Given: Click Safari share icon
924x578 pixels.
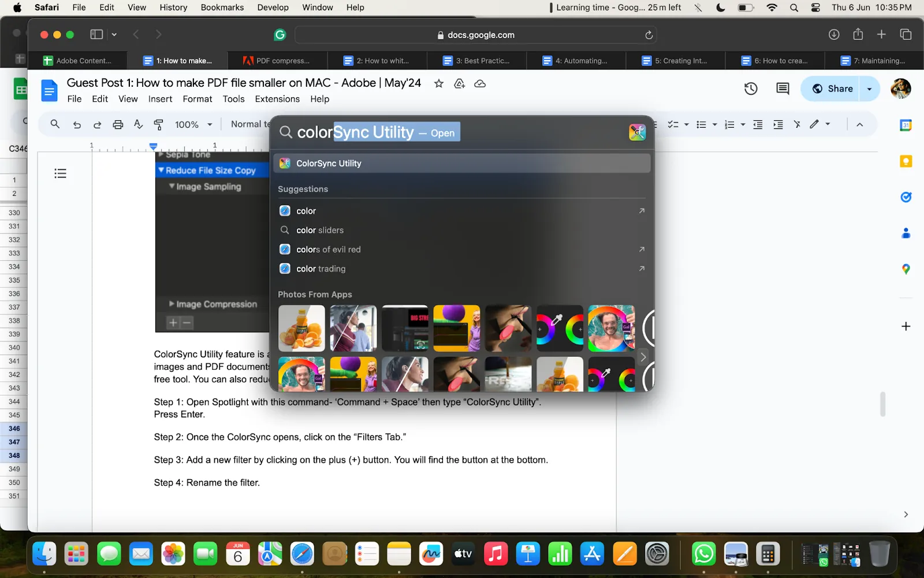Looking at the screenshot, I should (858, 34).
